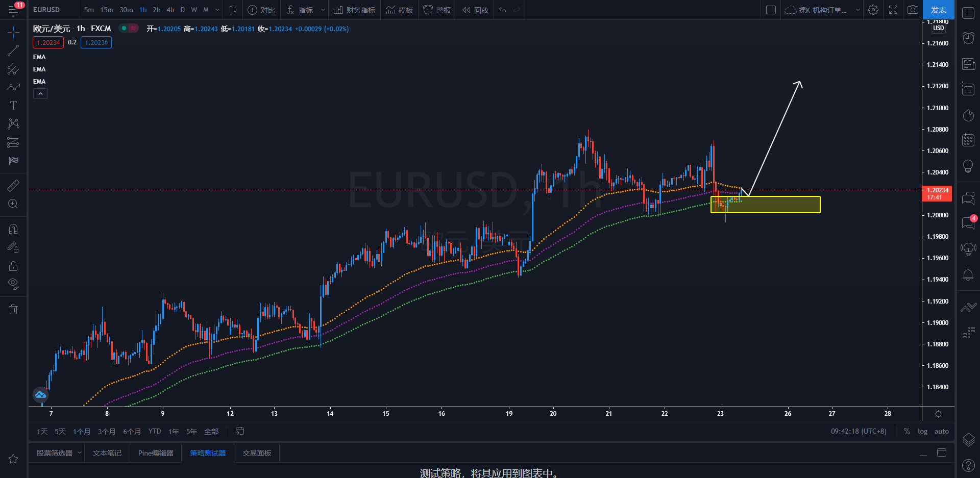Open chart settings gear icon
Viewport: 980px width, 478px height.
[873, 10]
